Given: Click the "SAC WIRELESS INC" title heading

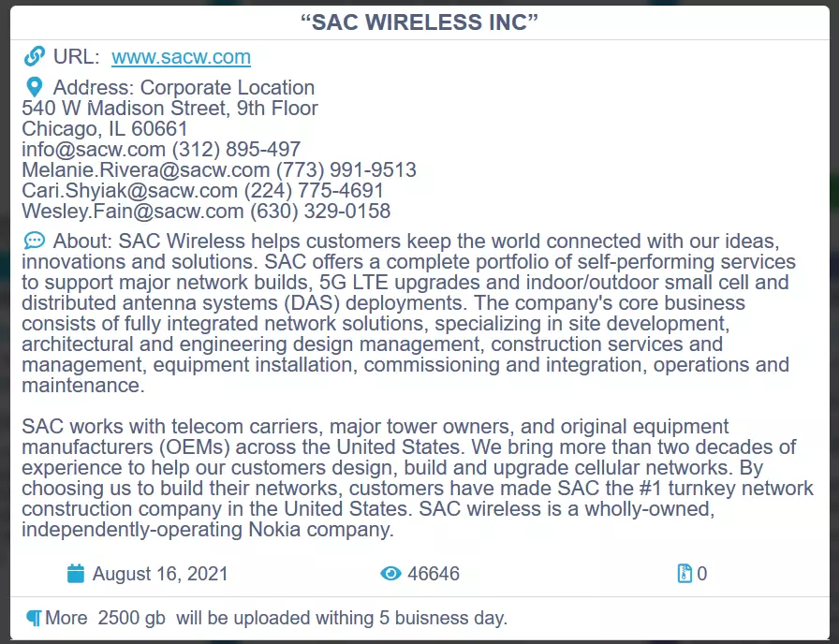Looking at the screenshot, I should coord(419,22).
